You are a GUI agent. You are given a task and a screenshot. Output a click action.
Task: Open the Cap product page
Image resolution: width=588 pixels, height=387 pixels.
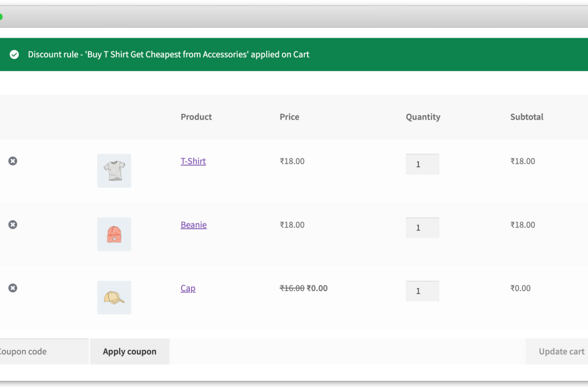point(188,288)
